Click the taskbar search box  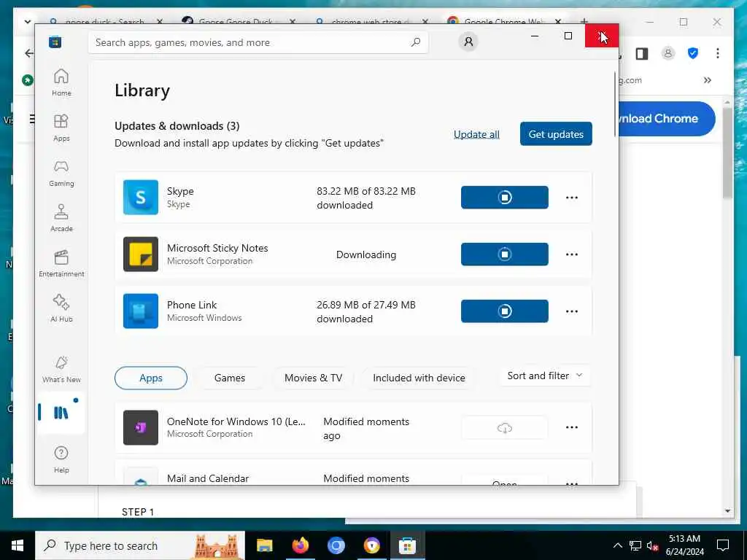(x=140, y=545)
